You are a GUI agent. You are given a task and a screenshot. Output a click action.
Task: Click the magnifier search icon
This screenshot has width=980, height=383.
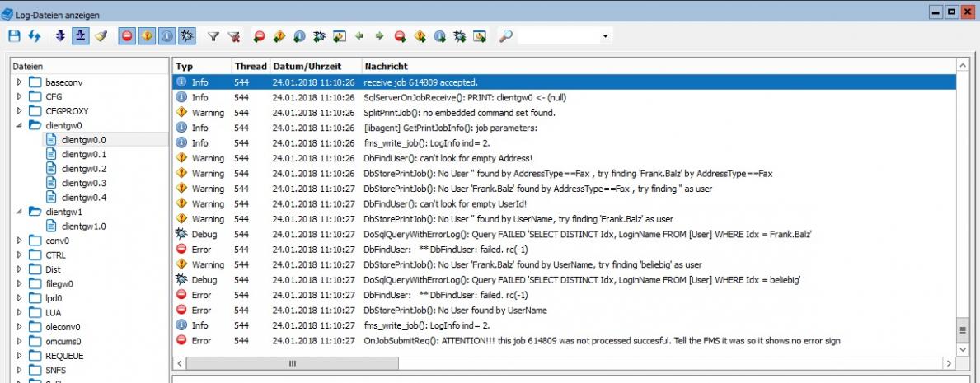[x=505, y=36]
